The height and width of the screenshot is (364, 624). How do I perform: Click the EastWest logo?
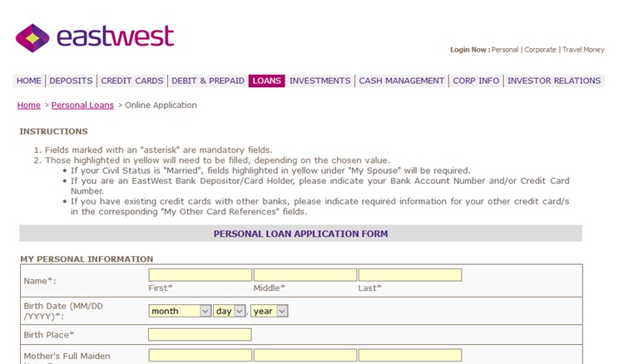click(95, 37)
